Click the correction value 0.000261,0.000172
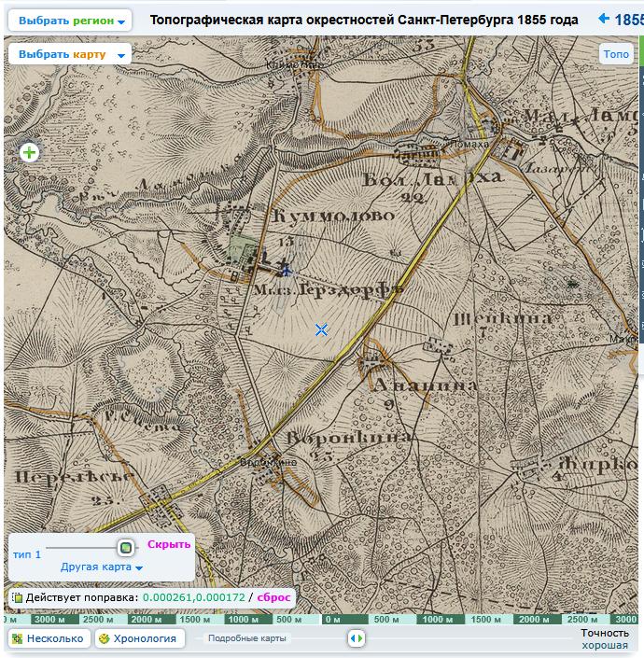Image resolution: width=644 pixels, height=658 pixels. (194, 597)
